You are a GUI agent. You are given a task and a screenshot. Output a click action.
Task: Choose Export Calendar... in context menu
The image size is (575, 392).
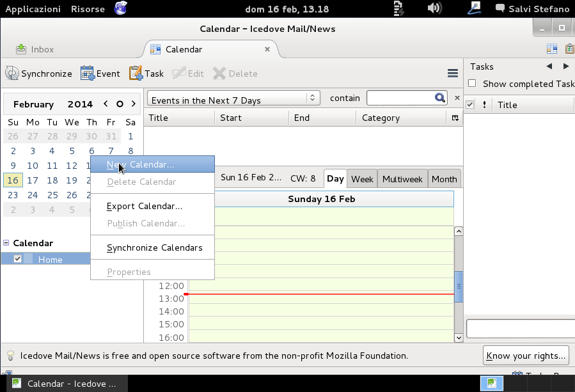point(145,206)
